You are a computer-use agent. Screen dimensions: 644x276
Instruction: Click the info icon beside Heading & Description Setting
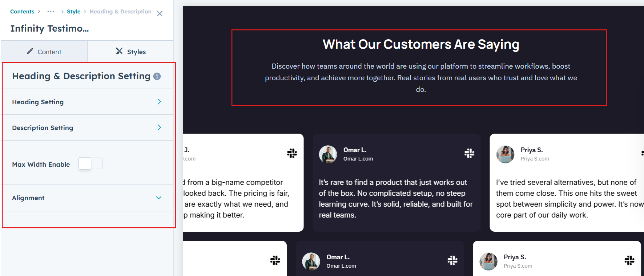157,76
